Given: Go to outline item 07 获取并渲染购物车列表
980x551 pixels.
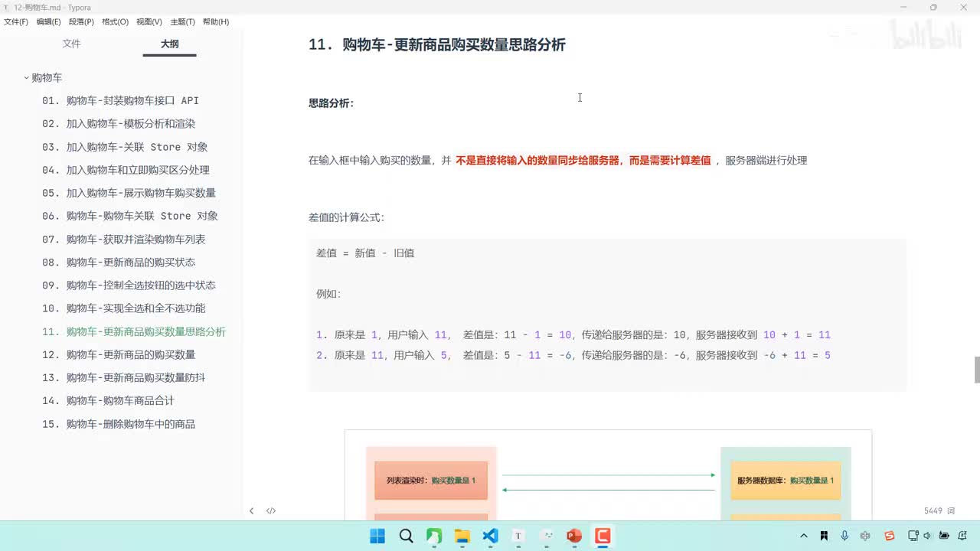Looking at the screenshot, I should [x=124, y=240].
